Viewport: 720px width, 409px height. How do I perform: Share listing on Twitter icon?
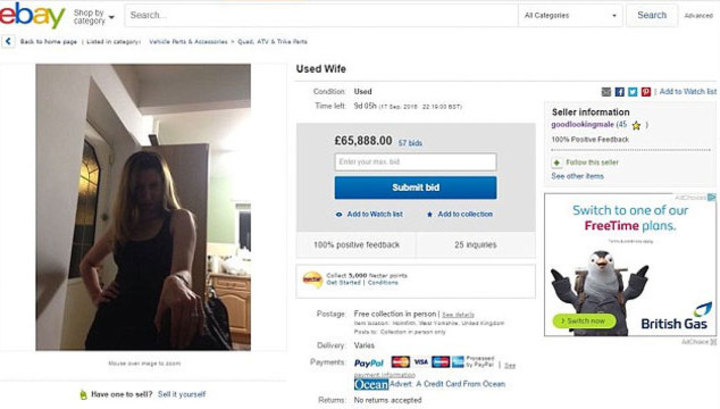tap(633, 92)
